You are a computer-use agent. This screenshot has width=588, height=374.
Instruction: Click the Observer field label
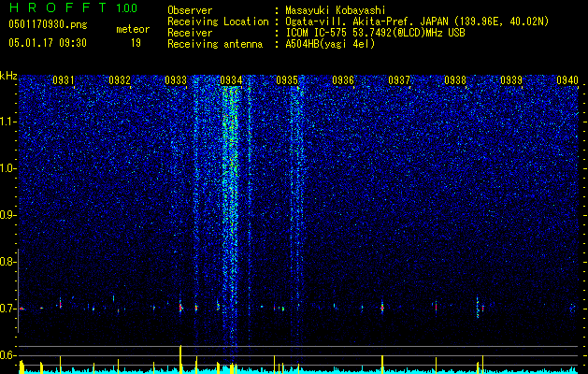point(190,10)
